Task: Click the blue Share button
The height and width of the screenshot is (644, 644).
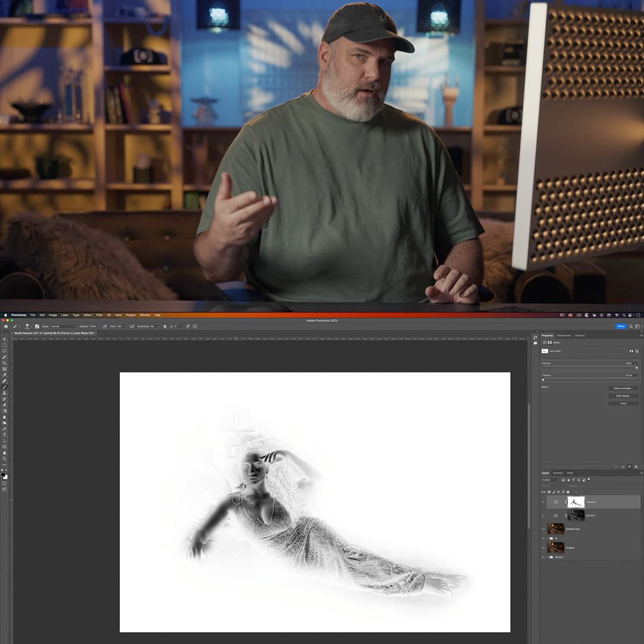Action: tap(621, 326)
